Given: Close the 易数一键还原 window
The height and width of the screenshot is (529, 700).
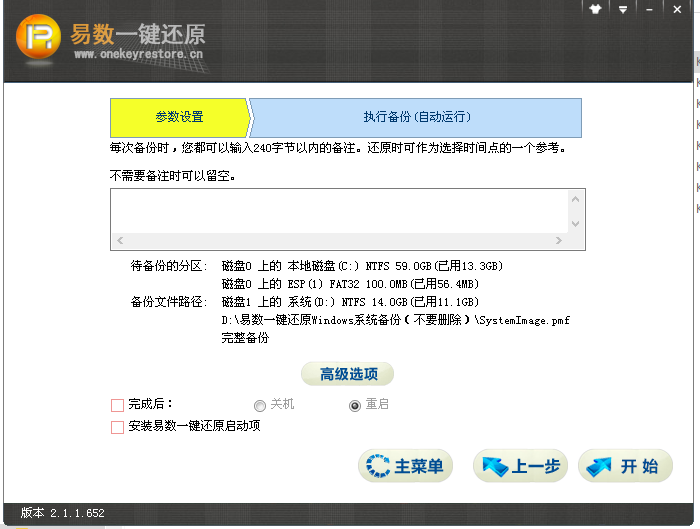Looking at the screenshot, I should [x=677, y=9].
